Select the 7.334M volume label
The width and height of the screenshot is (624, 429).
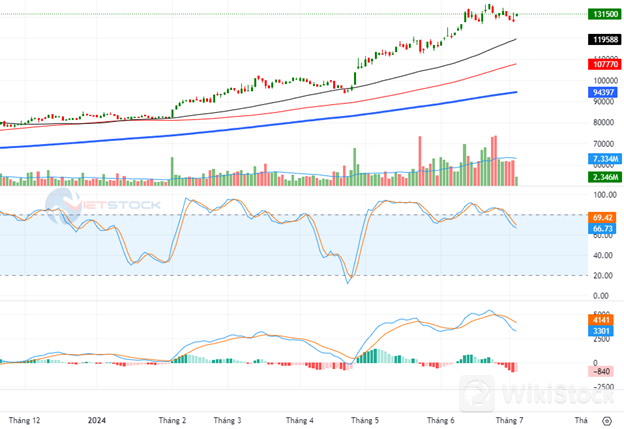(x=603, y=159)
